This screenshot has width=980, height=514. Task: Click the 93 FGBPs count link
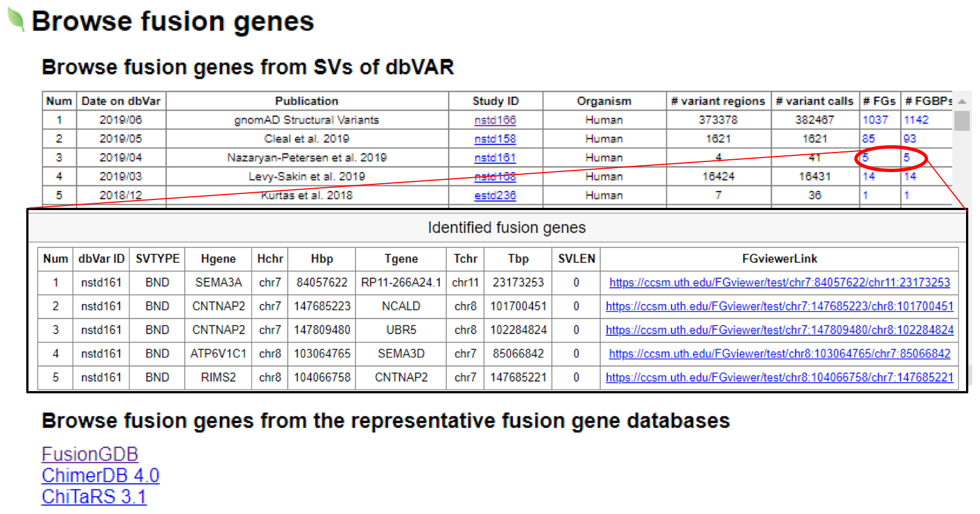(x=910, y=139)
